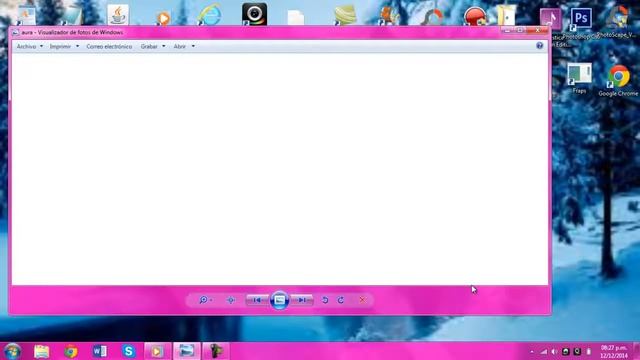Image resolution: width=640 pixels, height=360 pixels.
Task: Click the Photo Viewer taskbar button
Action: tap(187, 351)
